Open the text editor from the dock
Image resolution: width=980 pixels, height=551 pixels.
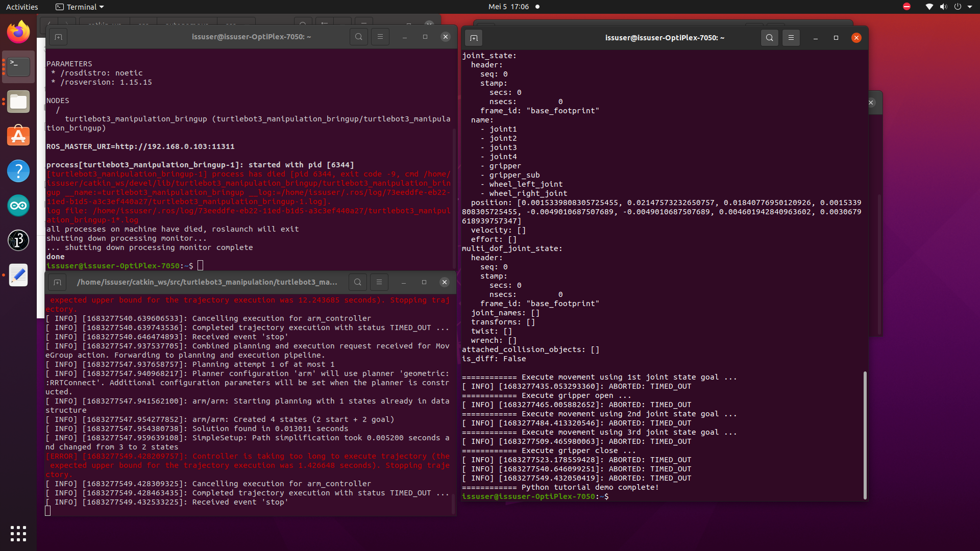(x=18, y=275)
